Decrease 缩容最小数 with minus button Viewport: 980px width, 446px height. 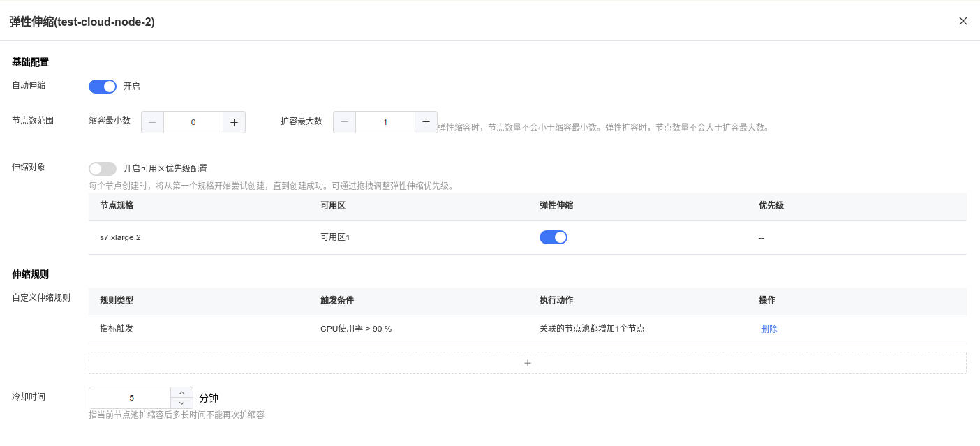152,122
